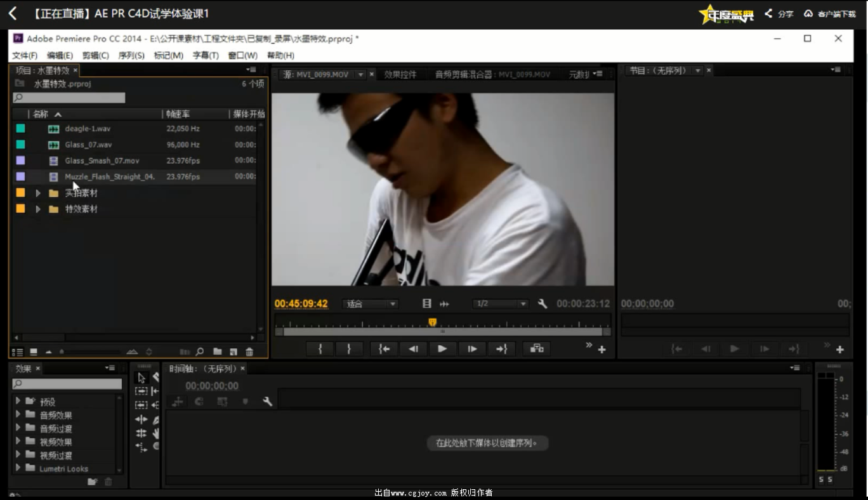Open Source monitor settings wrench
The image size is (868, 500).
pyautogui.click(x=542, y=304)
